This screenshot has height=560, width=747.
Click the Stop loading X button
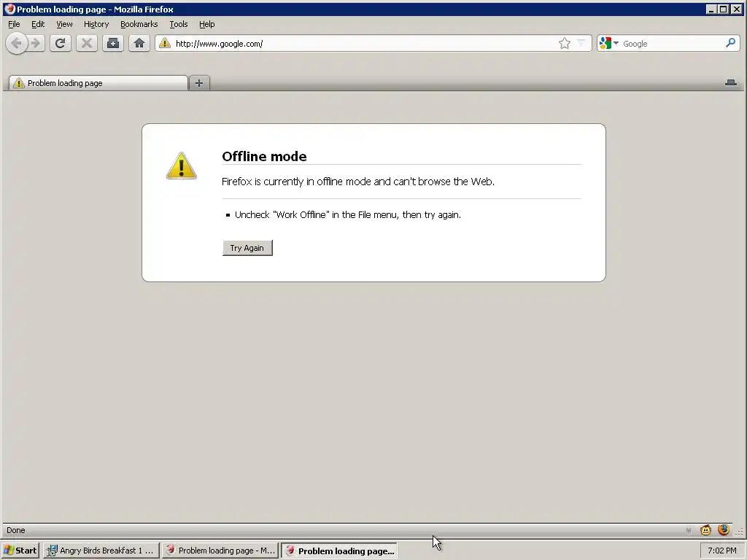(x=86, y=43)
